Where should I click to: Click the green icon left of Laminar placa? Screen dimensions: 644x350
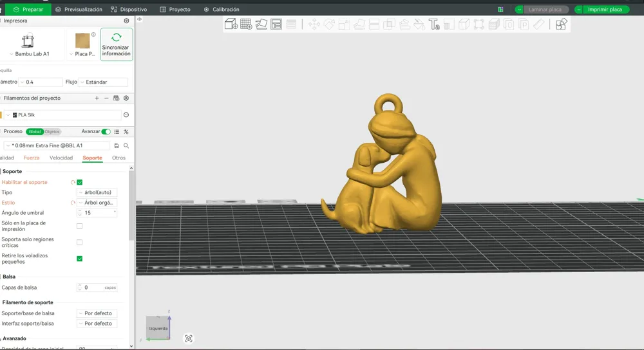click(x=500, y=10)
